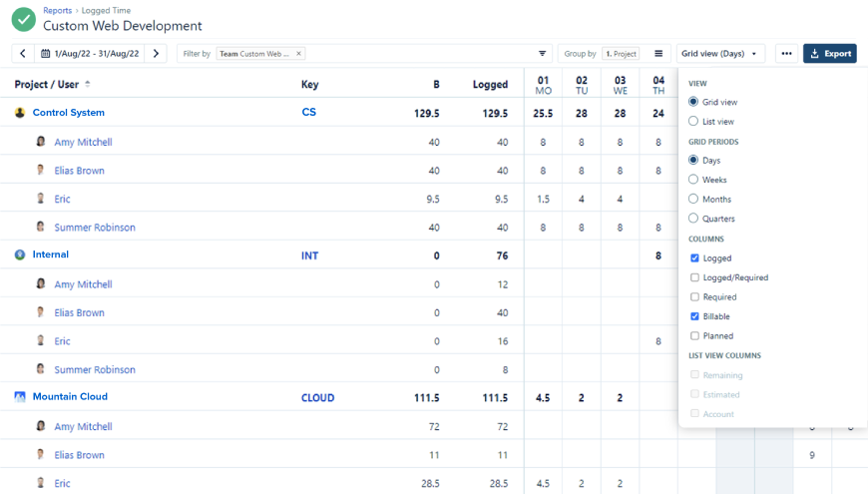Open the Group by 1. Project selector
The width and height of the screenshot is (868, 494).
point(621,54)
